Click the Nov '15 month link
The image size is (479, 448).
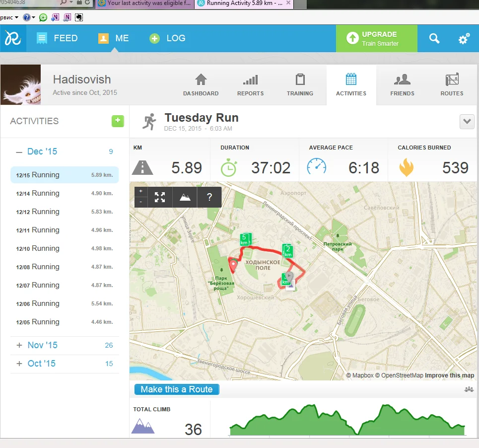point(43,345)
